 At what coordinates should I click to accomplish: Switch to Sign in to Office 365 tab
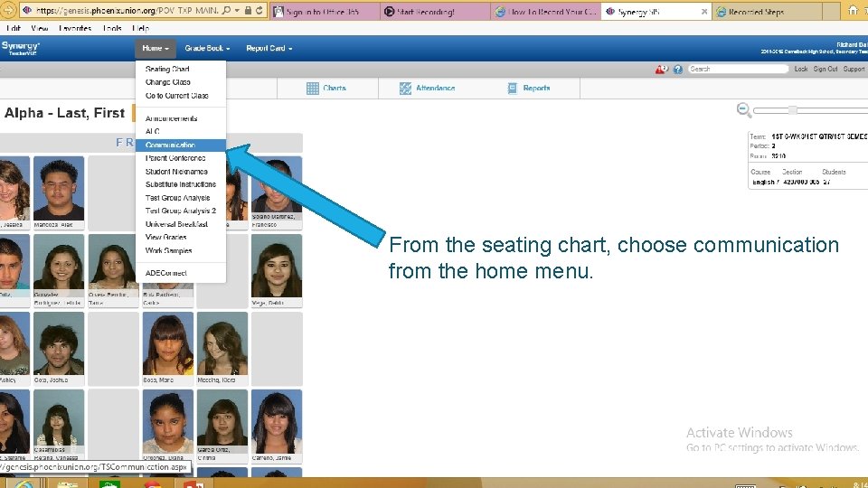point(325,11)
